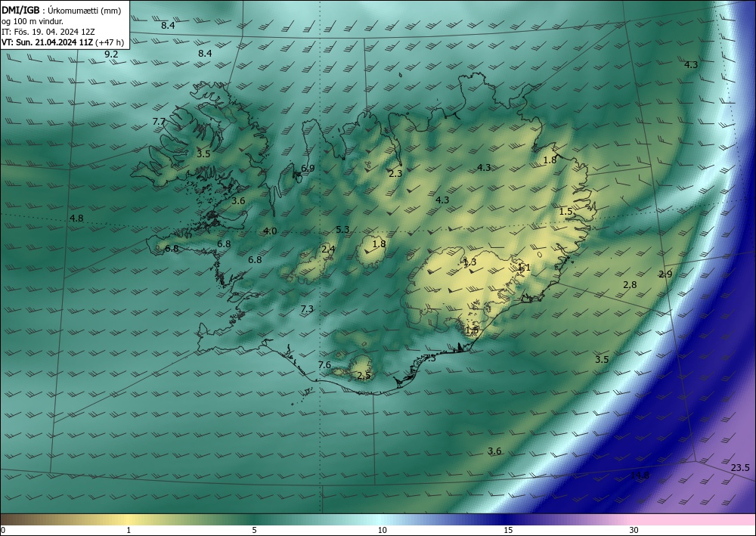
Task: Select the 'VT: Sun. 21.04.2024 11Z' valid time text
Action: click(47, 42)
